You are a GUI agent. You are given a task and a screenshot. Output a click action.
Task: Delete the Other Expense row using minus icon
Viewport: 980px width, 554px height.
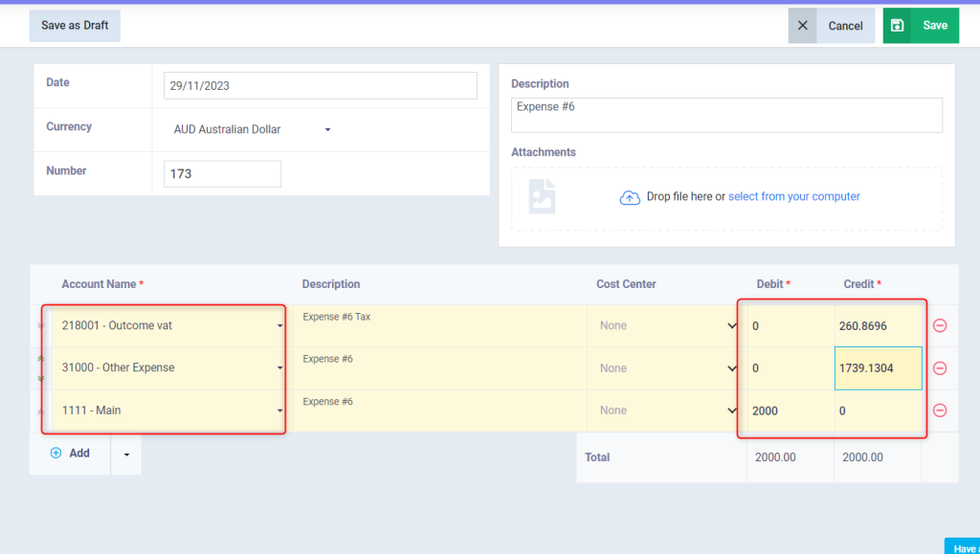coord(940,368)
